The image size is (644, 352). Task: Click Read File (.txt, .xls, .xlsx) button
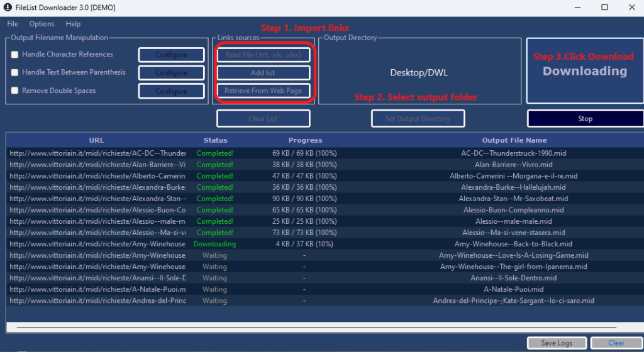click(264, 55)
